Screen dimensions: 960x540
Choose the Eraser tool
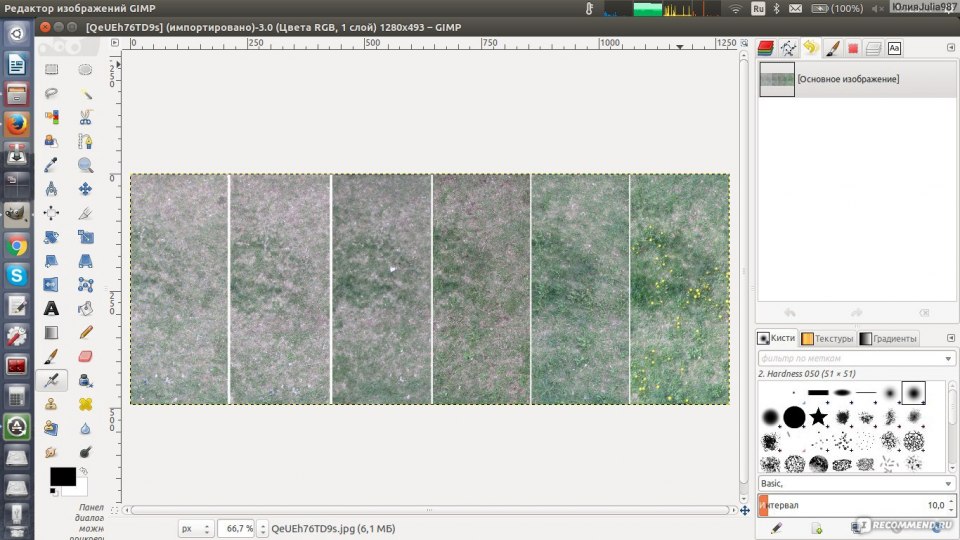coord(85,356)
